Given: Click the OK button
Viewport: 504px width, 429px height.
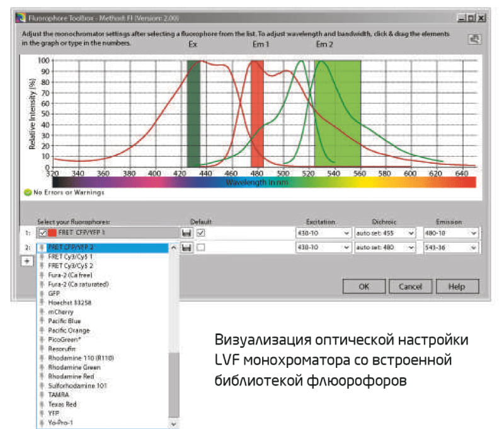Looking at the screenshot, I should pyautogui.click(x=364, y=287).
